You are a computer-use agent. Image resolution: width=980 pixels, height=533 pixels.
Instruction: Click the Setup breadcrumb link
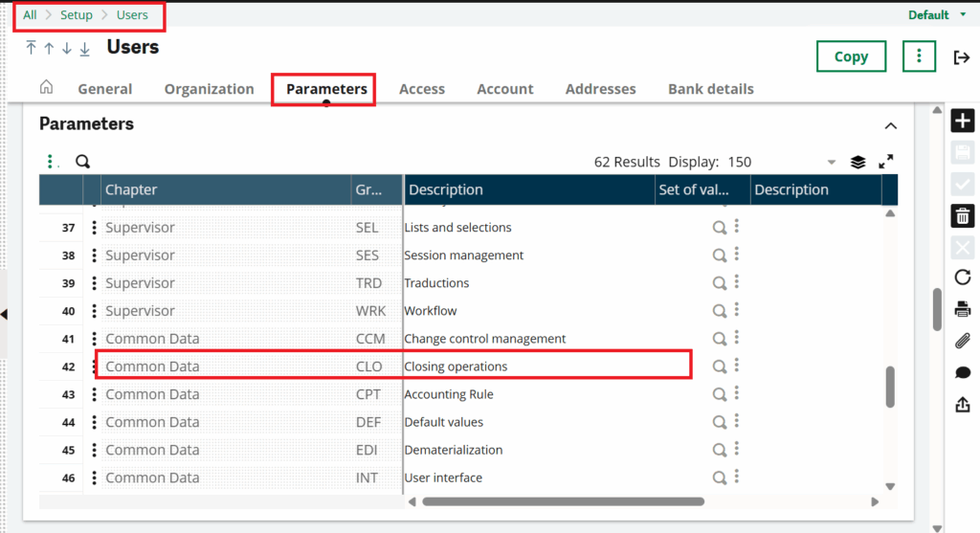pyautogui.click(x=77, y=15)
